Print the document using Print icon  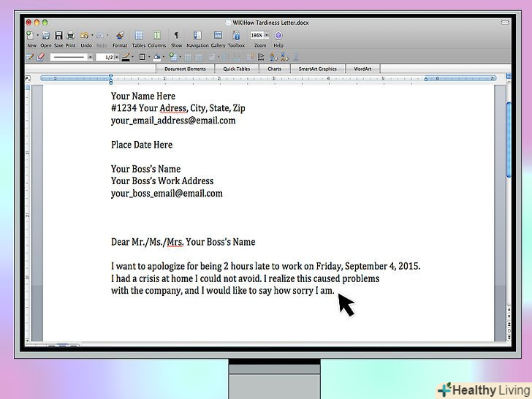click(70, 35)
